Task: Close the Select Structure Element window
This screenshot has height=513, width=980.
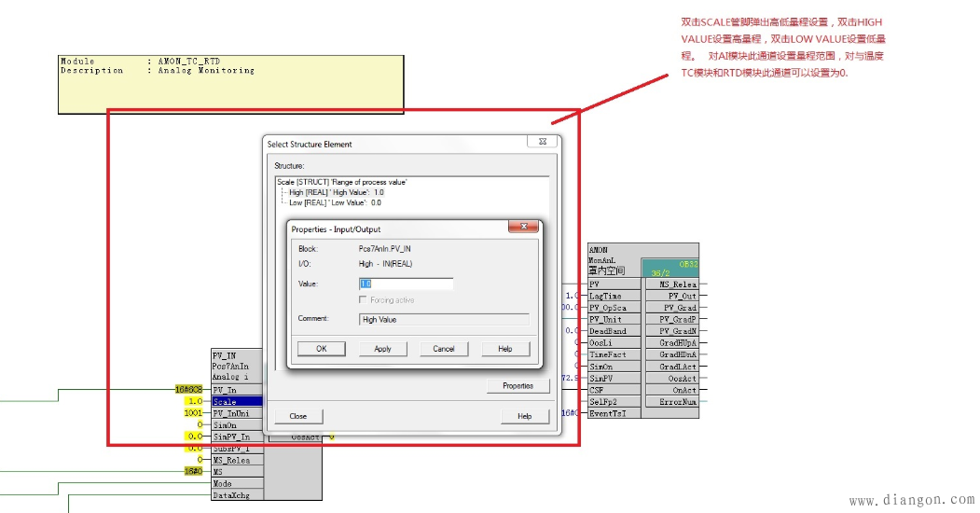Action: pos(542,141)
